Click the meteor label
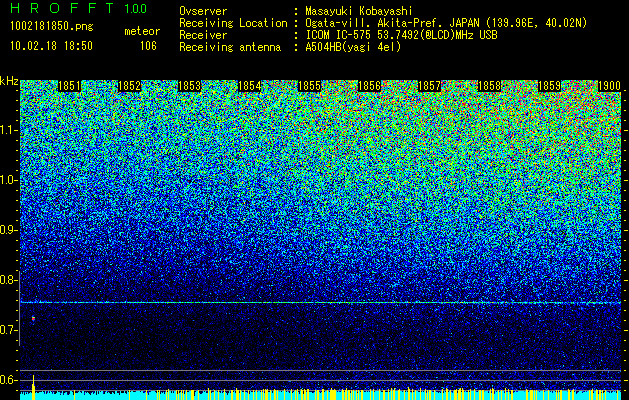The image size is (629, 400). click(x=142, y=31)
